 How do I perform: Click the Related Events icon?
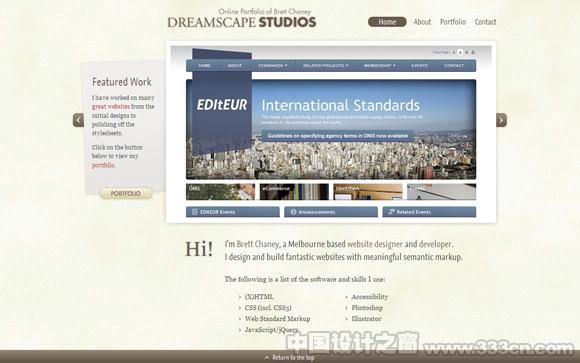click(391, 212)
